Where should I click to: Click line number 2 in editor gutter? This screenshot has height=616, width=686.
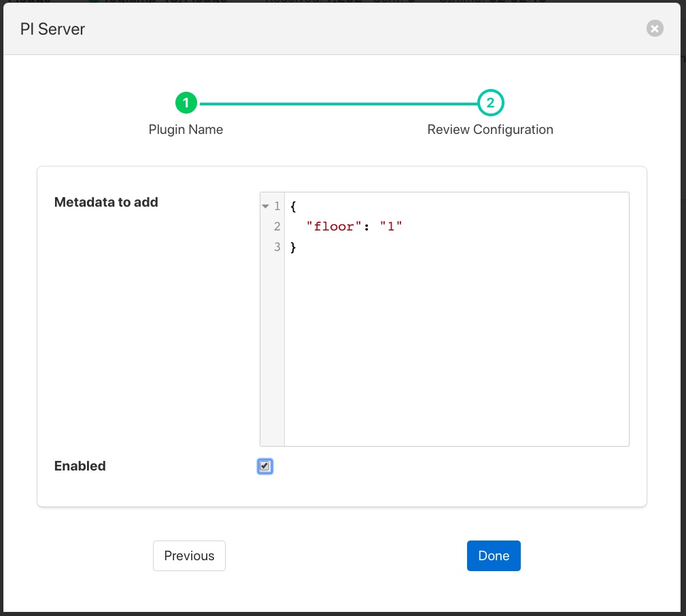pos(277,226)
